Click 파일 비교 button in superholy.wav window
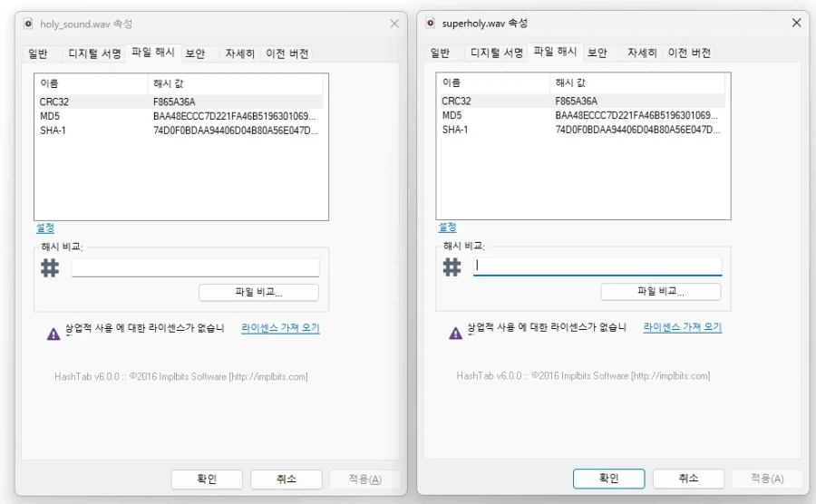The width and height of the screenshot is (816, 504). coord(661,291)
